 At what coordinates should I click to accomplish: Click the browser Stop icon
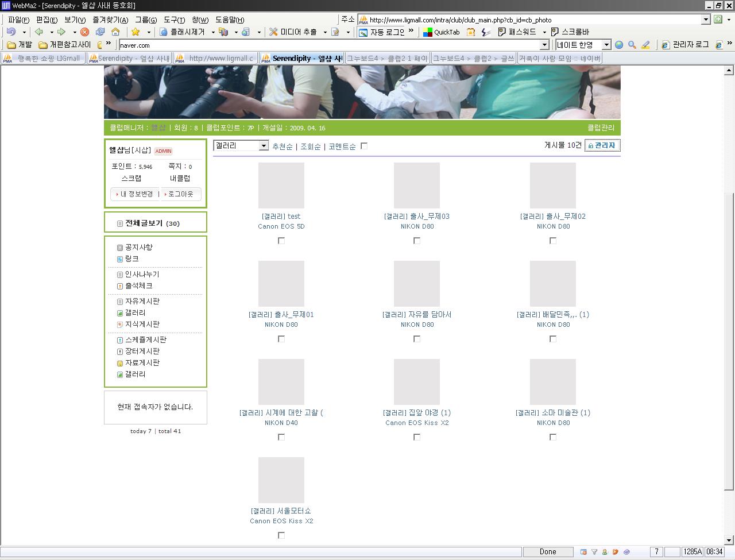pyautogui.click(x=85, y=32)
